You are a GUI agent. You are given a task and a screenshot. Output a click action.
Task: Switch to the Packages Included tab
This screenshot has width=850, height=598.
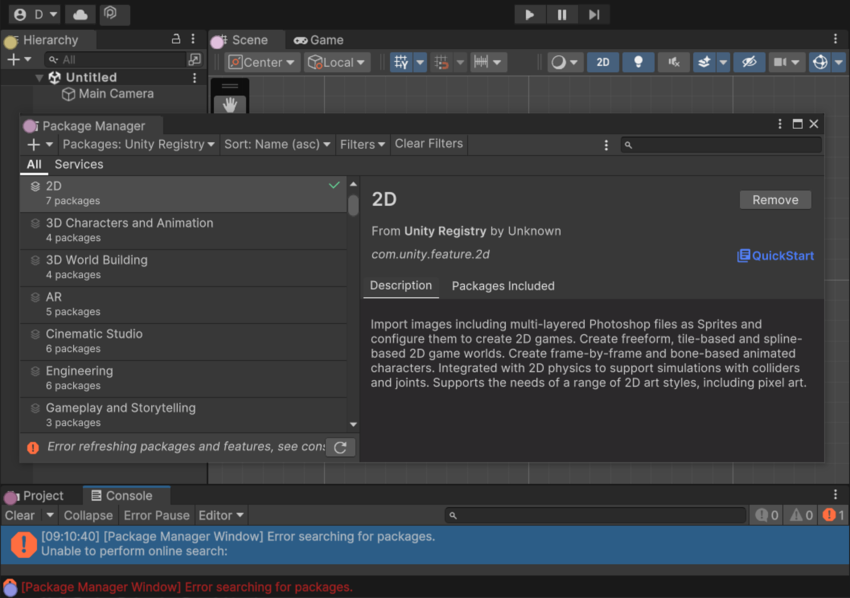(502, 286)
